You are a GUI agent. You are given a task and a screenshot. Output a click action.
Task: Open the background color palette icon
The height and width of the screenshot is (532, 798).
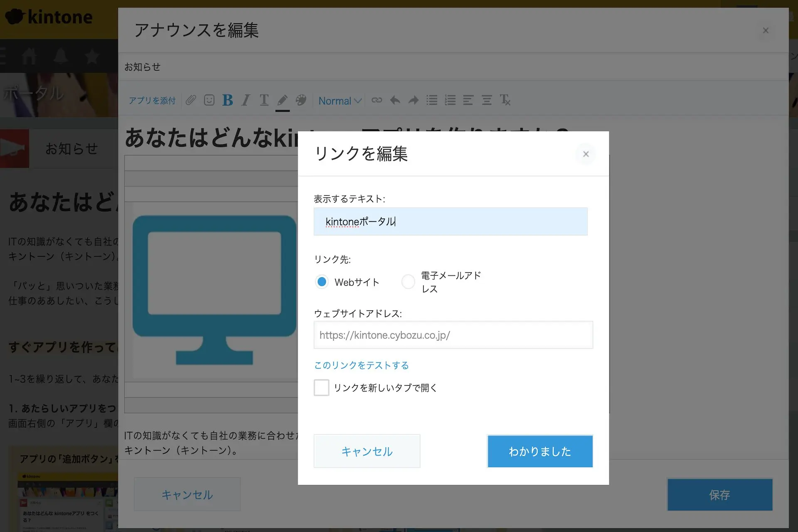click(301, 100)
